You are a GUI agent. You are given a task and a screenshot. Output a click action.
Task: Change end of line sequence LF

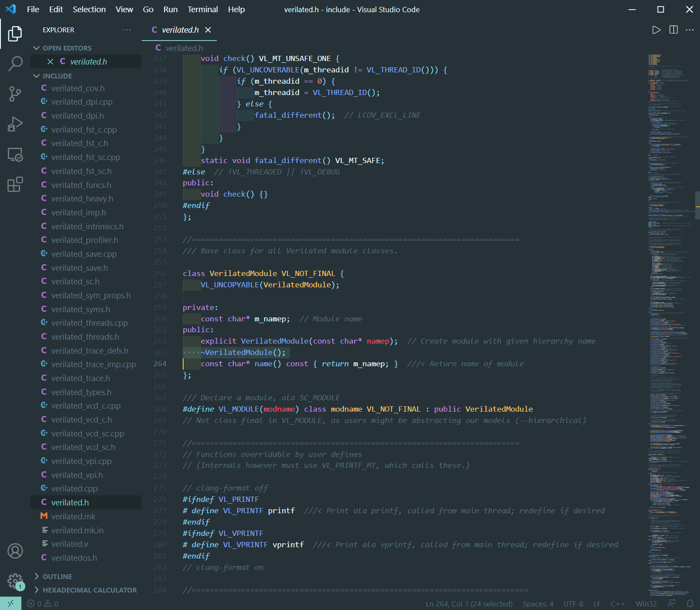tap(597, 603)
